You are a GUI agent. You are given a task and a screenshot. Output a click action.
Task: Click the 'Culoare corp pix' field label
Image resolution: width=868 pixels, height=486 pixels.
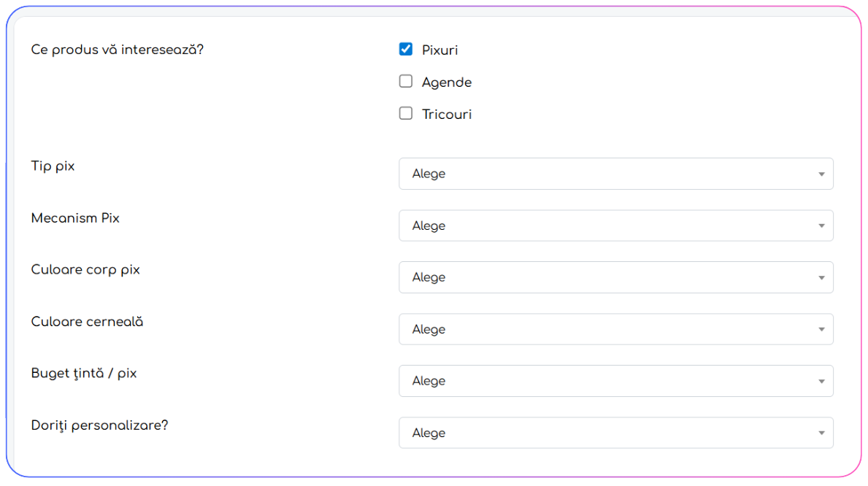85,270
